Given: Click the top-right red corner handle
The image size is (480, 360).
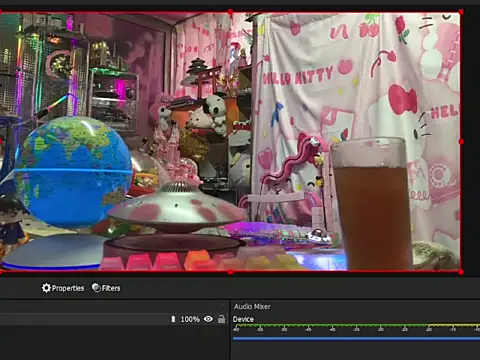Looking at the screenshot, I should [461, 12].
